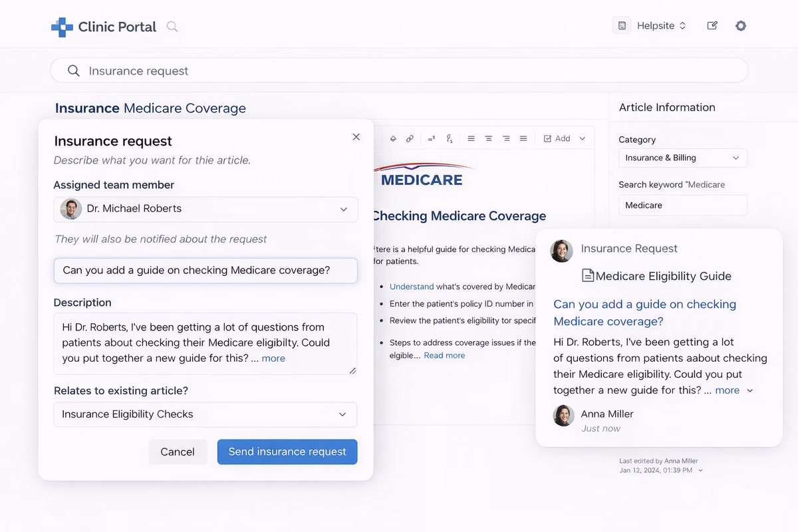Toggle superscript formatting icon
This screenshot has height=532, width=798.
coord(431,139)
